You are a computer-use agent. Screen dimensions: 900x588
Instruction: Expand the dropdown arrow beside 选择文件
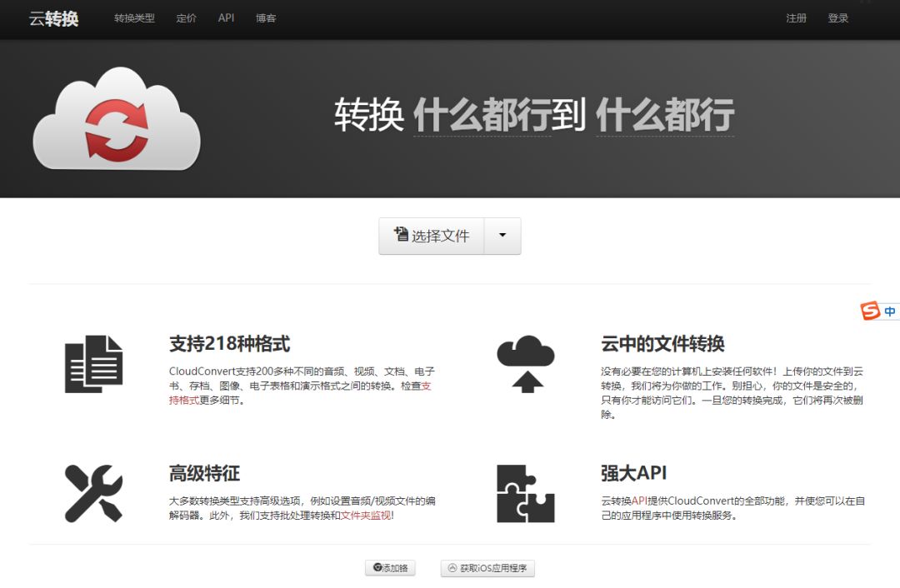(x=502, y=236)
